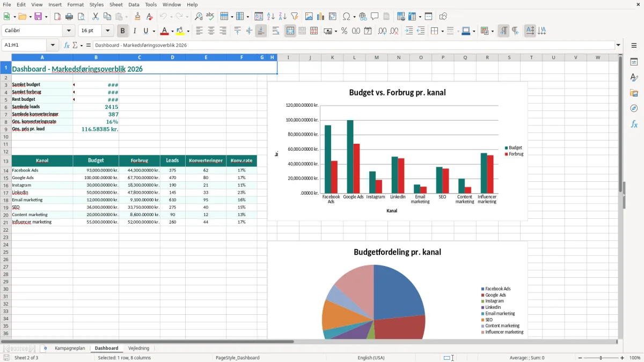This screenshot has width=644, height=362.
Task: Open the Conditional Formatting dropdown arrow
Action: pos(492,31)
